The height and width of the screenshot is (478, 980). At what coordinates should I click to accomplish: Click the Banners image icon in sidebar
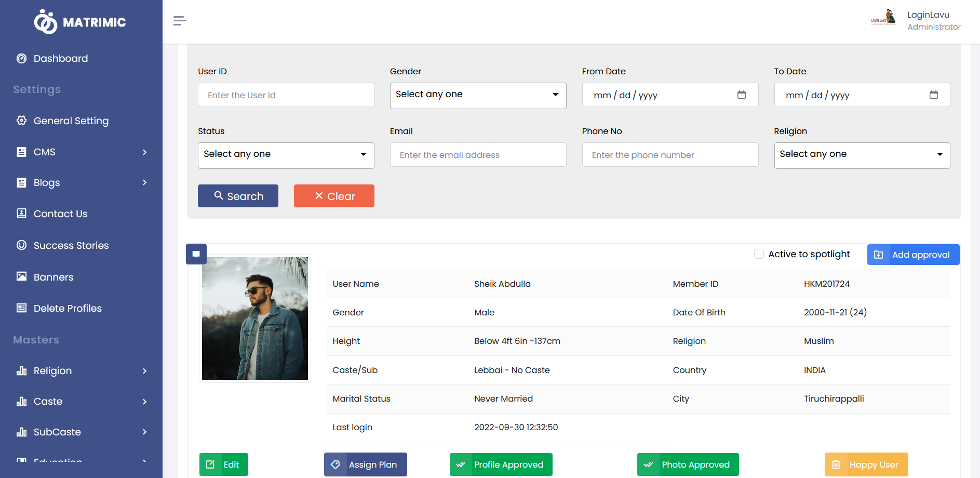(x=21, y=277)
